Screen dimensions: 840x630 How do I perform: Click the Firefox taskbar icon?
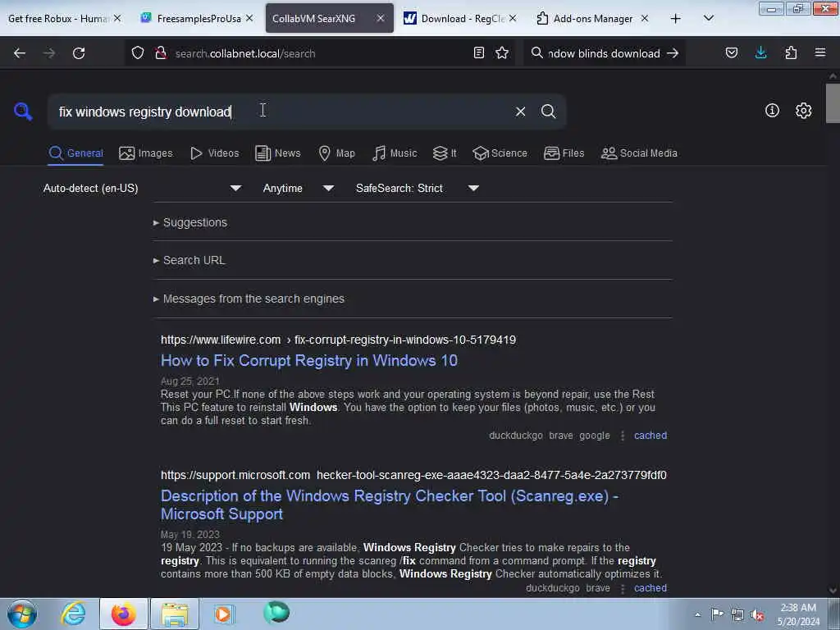(123, 614)
